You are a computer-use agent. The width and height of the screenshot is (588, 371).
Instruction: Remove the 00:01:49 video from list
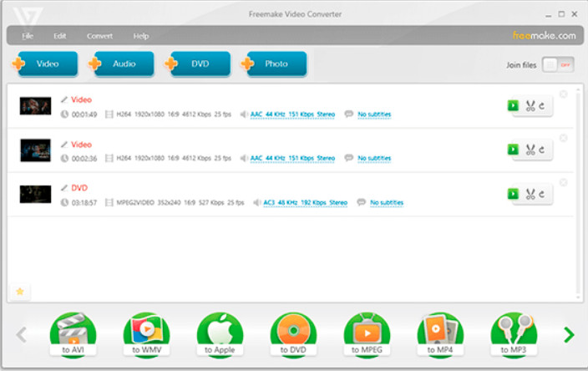[x=563, y=94]
